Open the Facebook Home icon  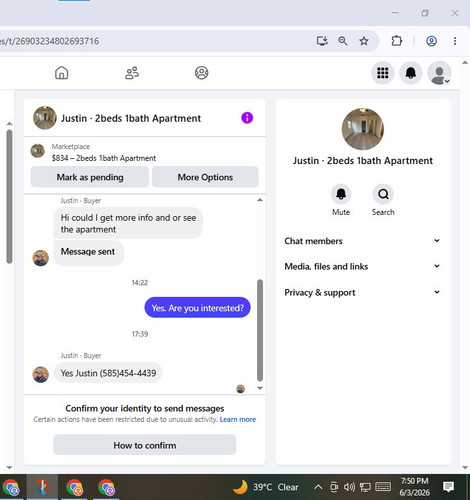tap(62, 73)
